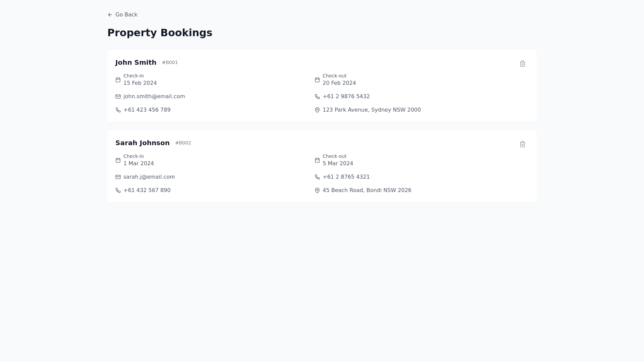Click the phone icon beside +61 432 567 890

pyautogui.click(x=118, y=190)
